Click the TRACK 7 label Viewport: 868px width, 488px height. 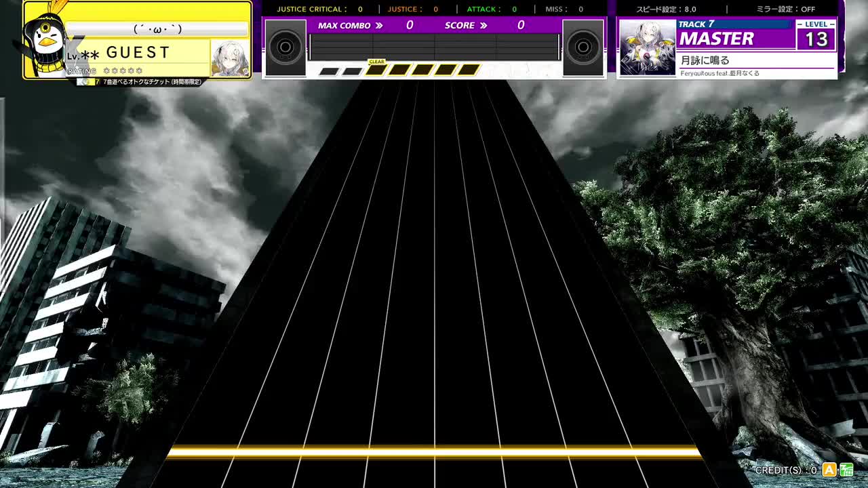tap(696, 24)
